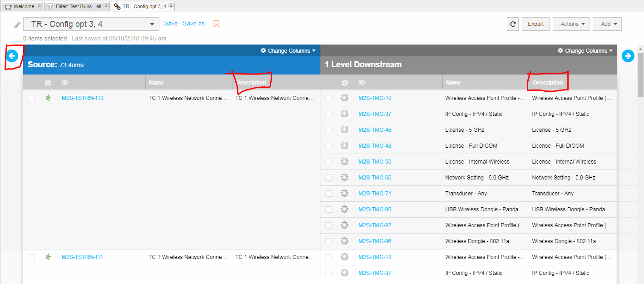644x284 pixels.
Task: Select checkbox of M2S-TMC-48 row
Action: 328,146
